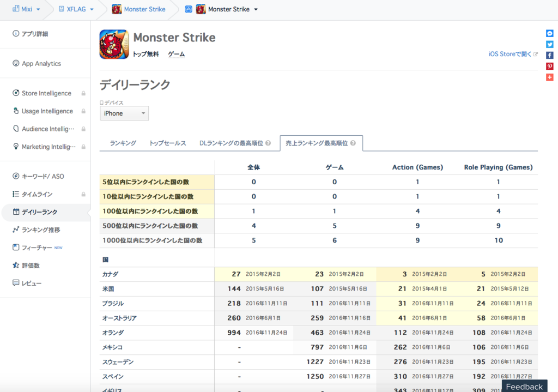Viewport: 558px width, 392px height.
Task: Open アプリ詳細 in the sidebar
Action: click(x=35, y=34)
